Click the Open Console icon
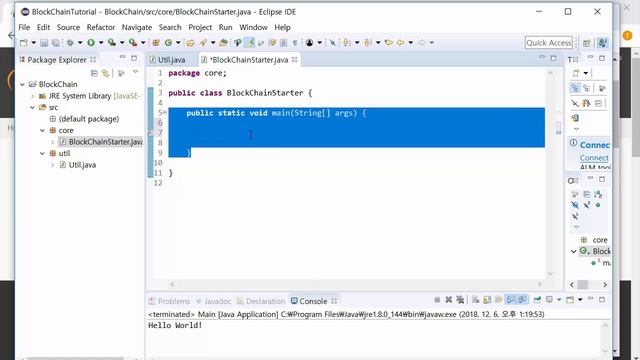The height and width of the screenshot is (360, 640). point(570,300)
